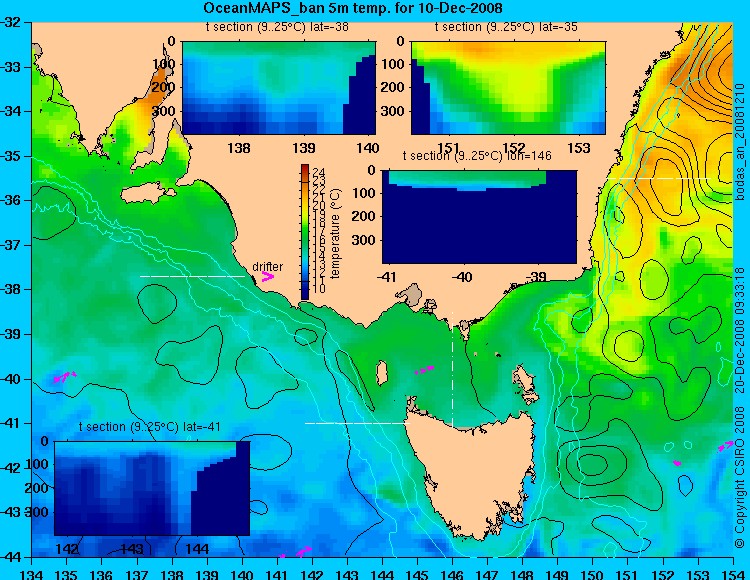The width and height of the screenshot is (750, 580).
Task: Click the Tasmania landmass
Action: coord(474,473)
